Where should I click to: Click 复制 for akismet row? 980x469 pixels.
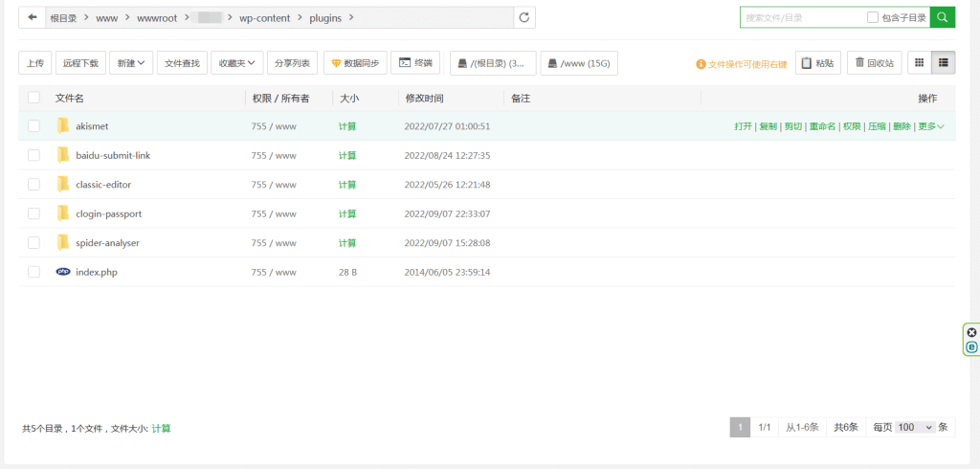click(x=768, y=126)
